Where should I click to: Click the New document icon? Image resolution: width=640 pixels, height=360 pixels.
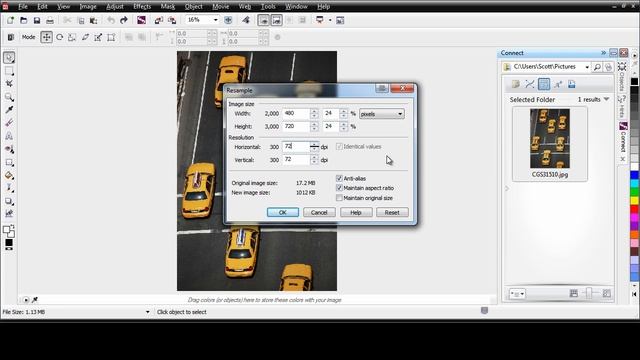tap(10, 20)
